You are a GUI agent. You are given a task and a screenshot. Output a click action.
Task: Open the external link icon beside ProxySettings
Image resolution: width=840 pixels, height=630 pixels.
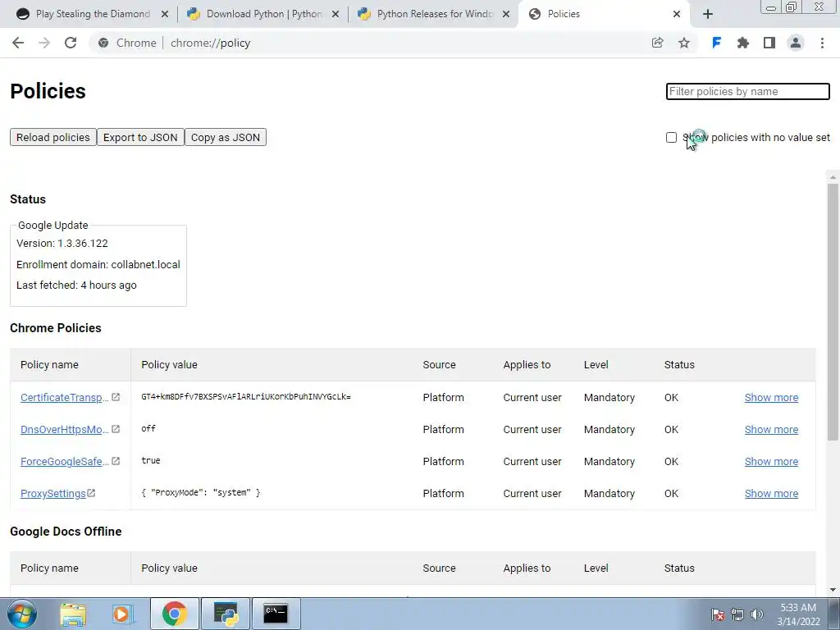click(x=91, y=493)
